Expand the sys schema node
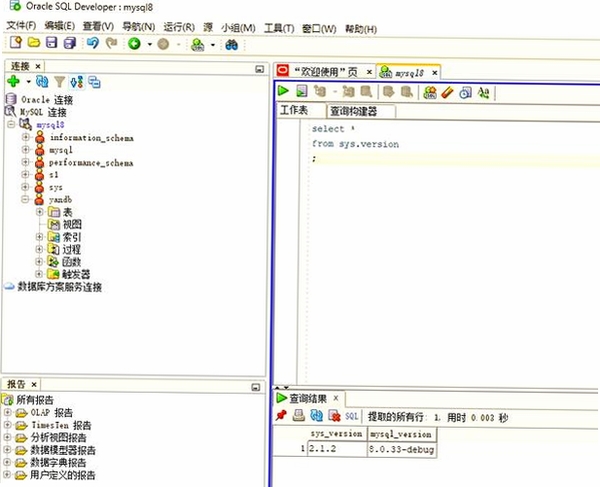The width and height of the screenshot is (600, 487). click(25, 187)
